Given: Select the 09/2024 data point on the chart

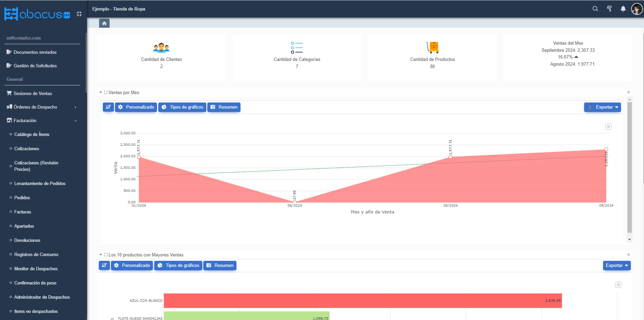Looking at the screenshot, I should pos(606,149).
